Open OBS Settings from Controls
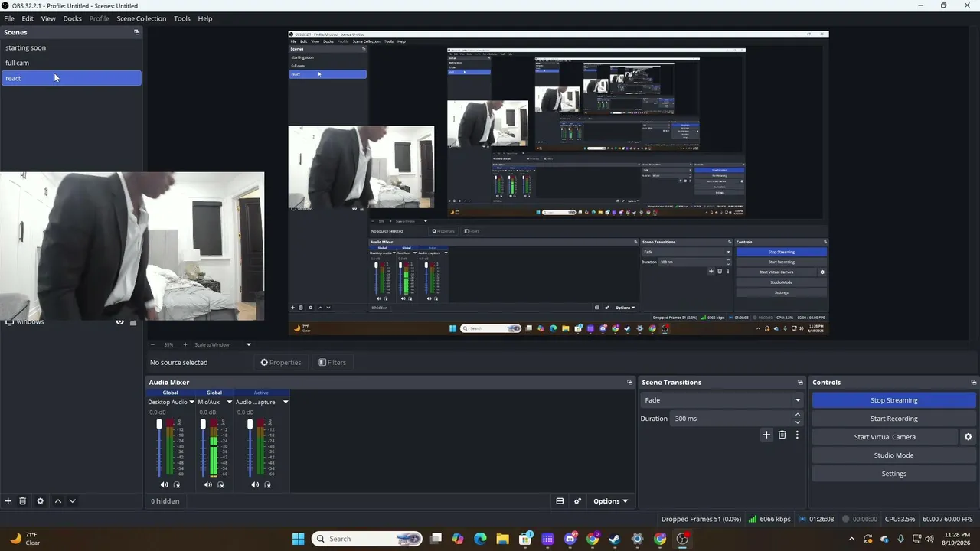Image resolution: width=980 pixels, height=551 pixels. [893, 474]
